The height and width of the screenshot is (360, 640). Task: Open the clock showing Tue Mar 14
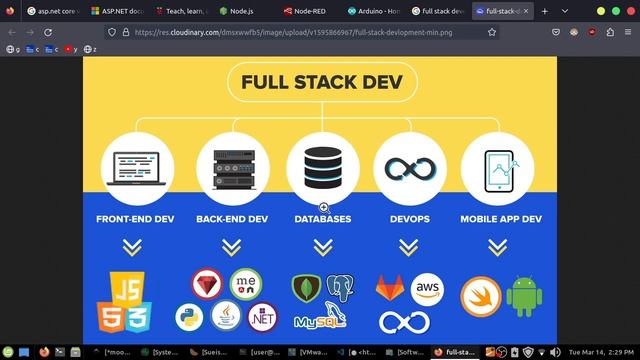(x=601, y=352)
